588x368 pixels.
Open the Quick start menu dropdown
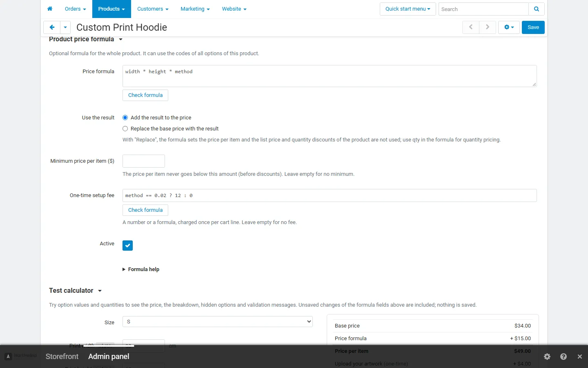408,9
